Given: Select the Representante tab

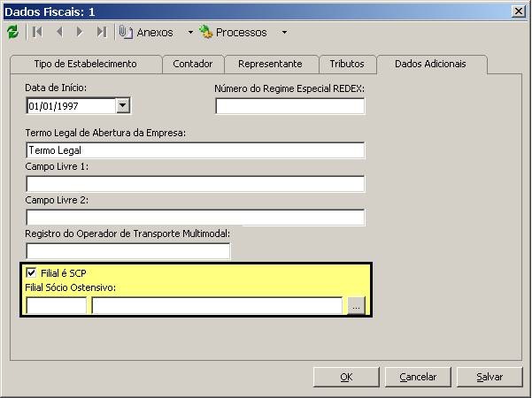Looking at the screenshot, I should tap(270, 64).
